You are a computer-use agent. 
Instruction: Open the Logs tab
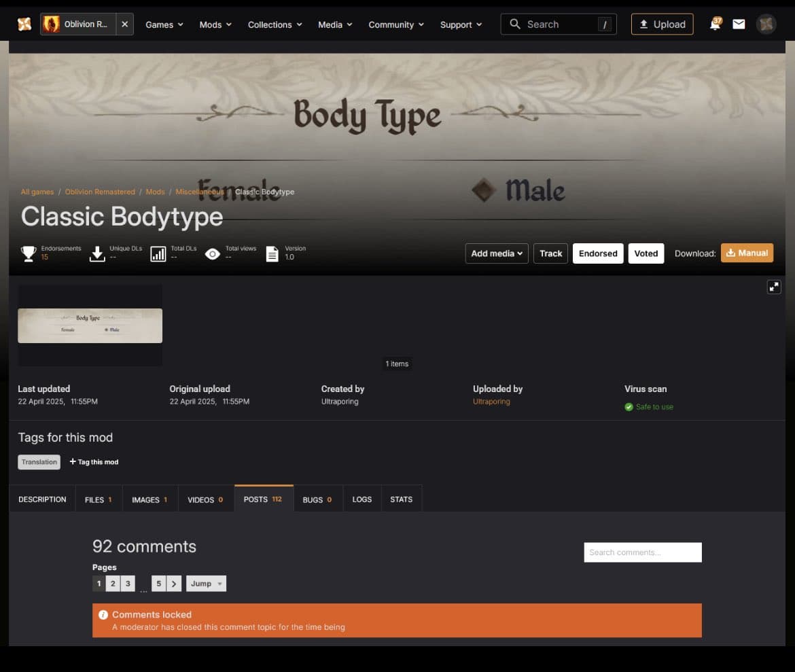coord(362,499)
